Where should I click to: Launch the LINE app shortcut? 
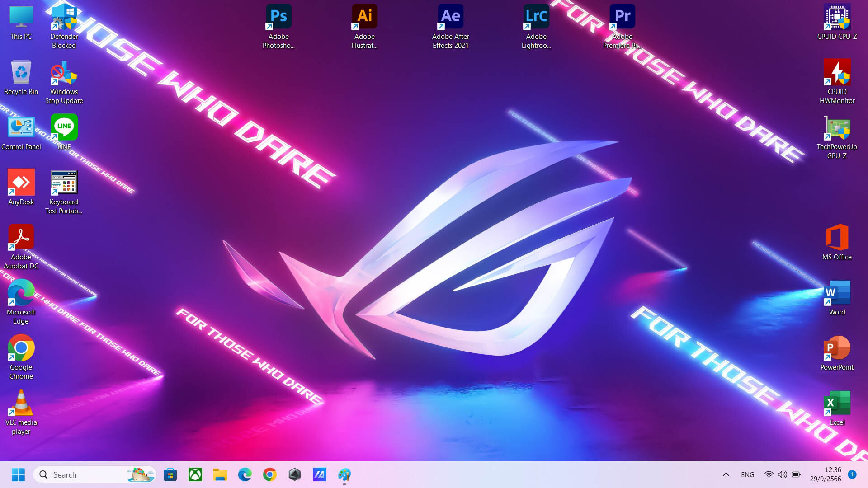pyautogui.click(x=64, y=132)
